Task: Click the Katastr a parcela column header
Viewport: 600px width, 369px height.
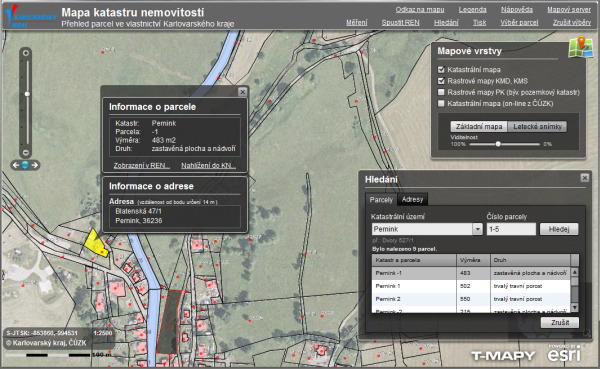Action: (x=414, y=260)
